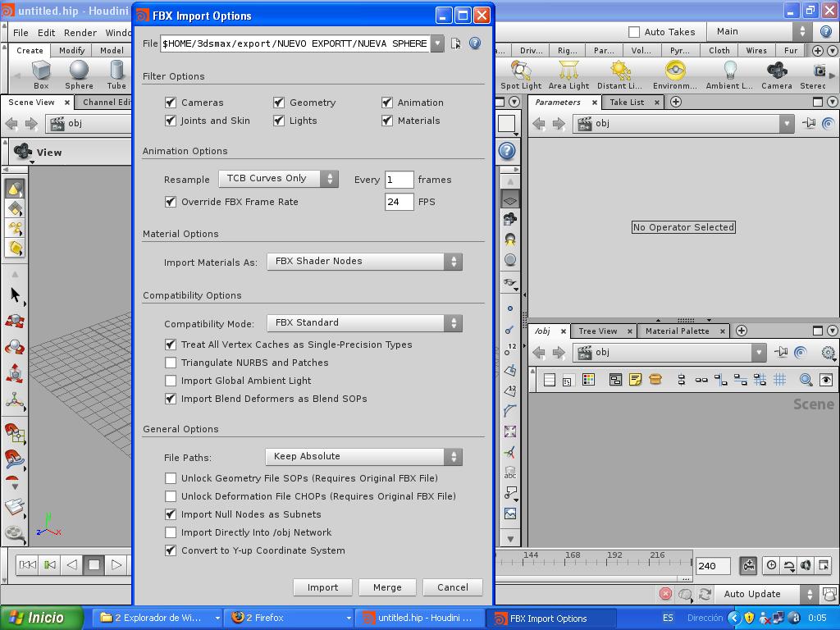This screenshot has width=840, height=630.
Task: Toggle Override FBX Frame Rate checkbox
Action: click(171, 202)
